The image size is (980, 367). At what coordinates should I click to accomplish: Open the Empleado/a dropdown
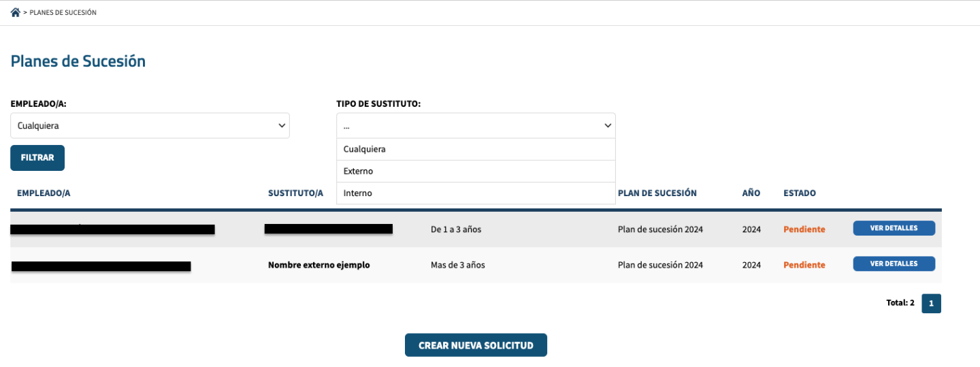tap(150, 125)
